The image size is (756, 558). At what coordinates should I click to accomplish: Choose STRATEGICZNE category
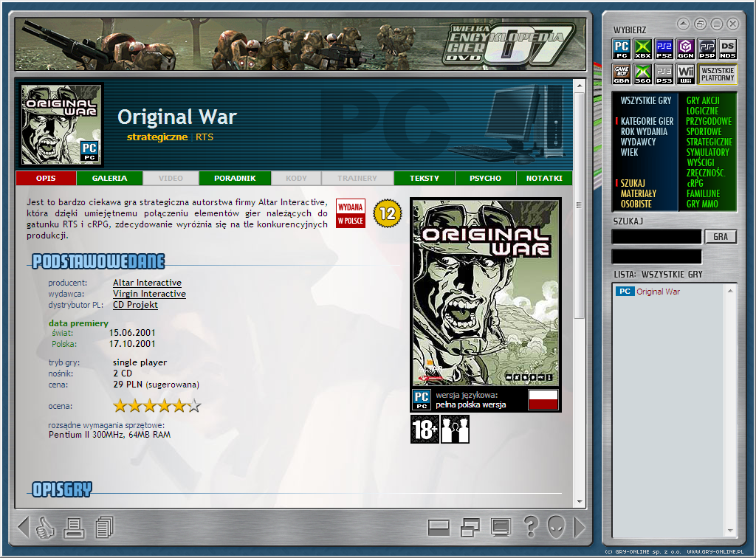709,142
